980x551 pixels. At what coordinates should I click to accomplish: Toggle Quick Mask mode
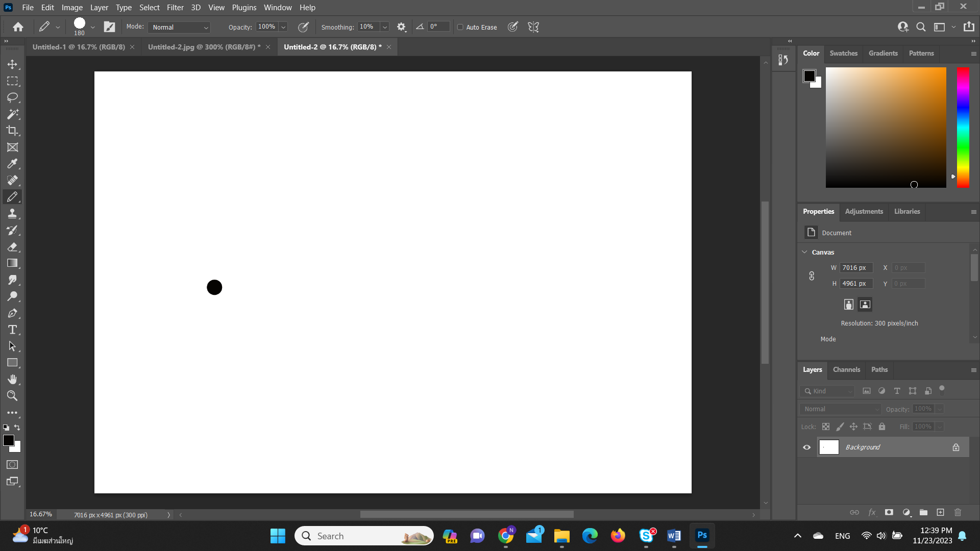click(x=12, y=465)
